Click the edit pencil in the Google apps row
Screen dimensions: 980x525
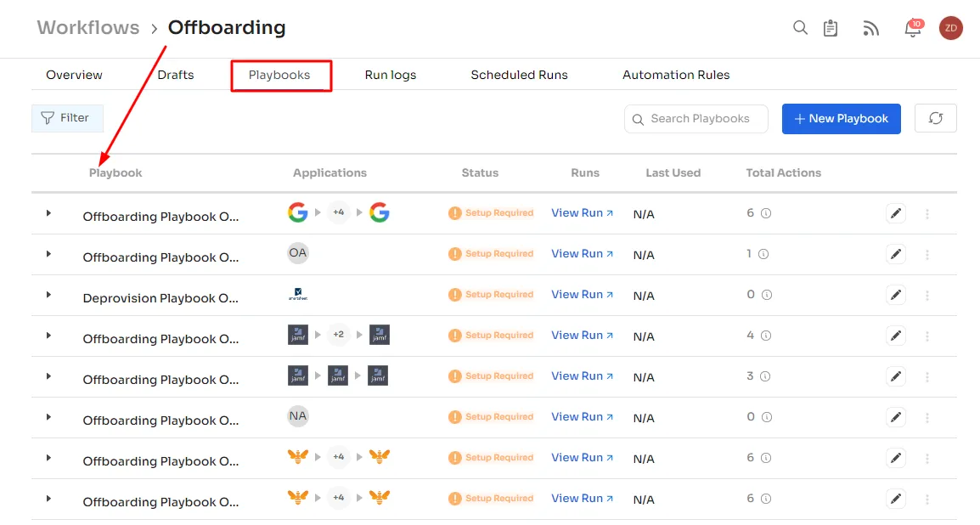coord(896,214)
